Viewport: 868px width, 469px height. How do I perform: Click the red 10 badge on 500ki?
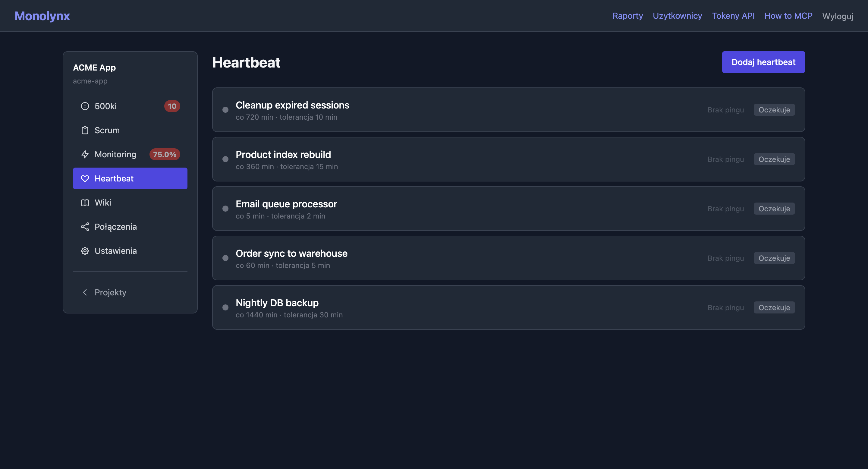[x=172, y=106]
